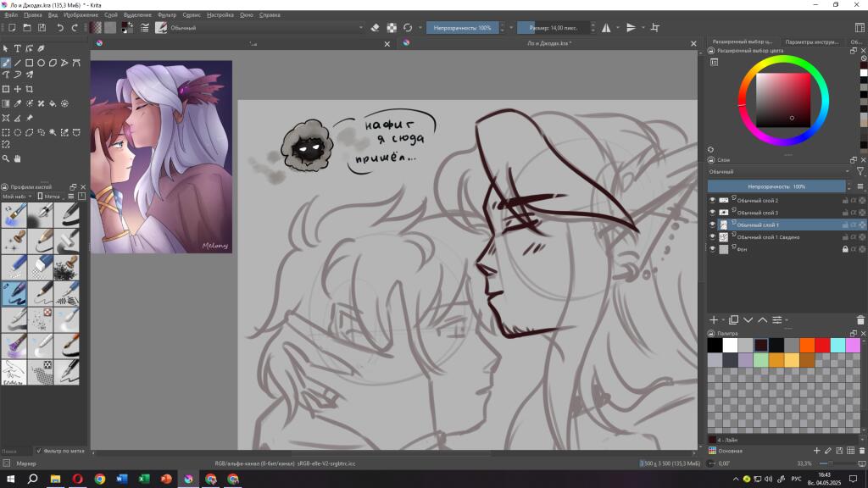Pick the orange swatch in the palette
This screenshot has height=488, width=868.
click(x=807, y=346)
